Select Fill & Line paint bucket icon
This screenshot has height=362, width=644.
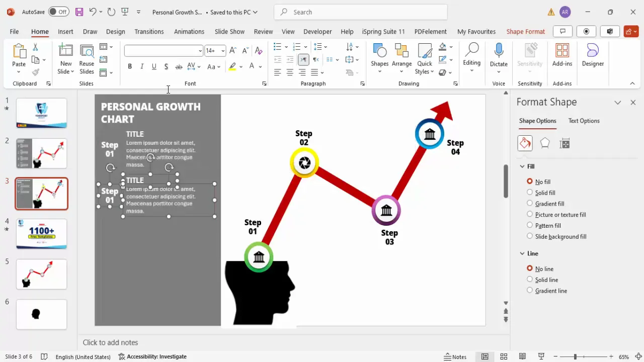525,143
